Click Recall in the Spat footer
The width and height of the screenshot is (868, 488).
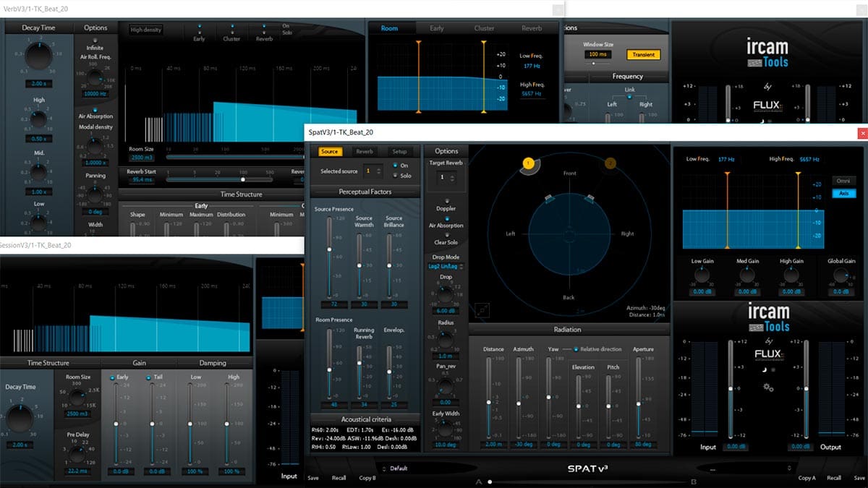click(x=834, y=478)
